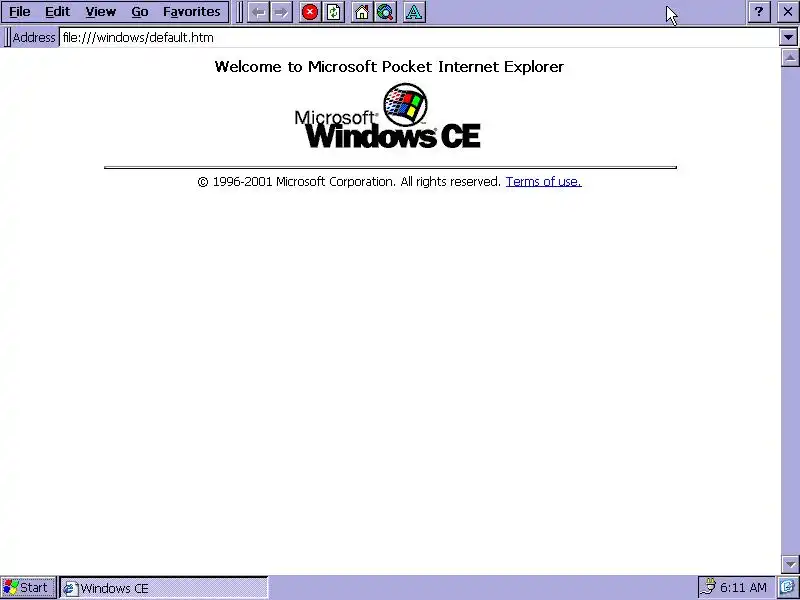
Task: Open the File menu
Action: [x=19, y=12]
